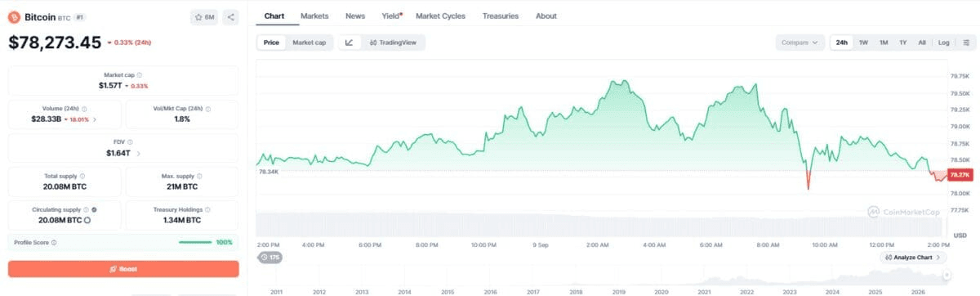Add Bitcoin to watchlist via star button
Screen dimensions: 980x296
[x=204, y=16]
